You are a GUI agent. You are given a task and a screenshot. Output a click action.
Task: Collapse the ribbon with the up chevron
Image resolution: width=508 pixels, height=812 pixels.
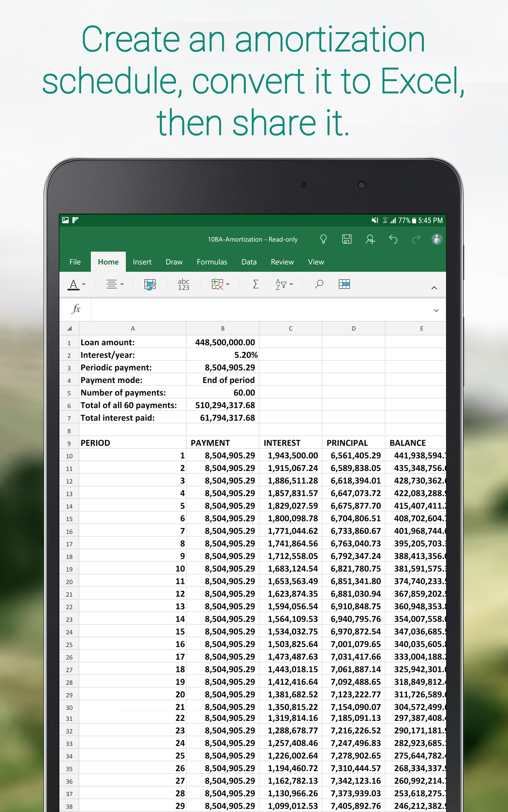[x=434, y=288]
